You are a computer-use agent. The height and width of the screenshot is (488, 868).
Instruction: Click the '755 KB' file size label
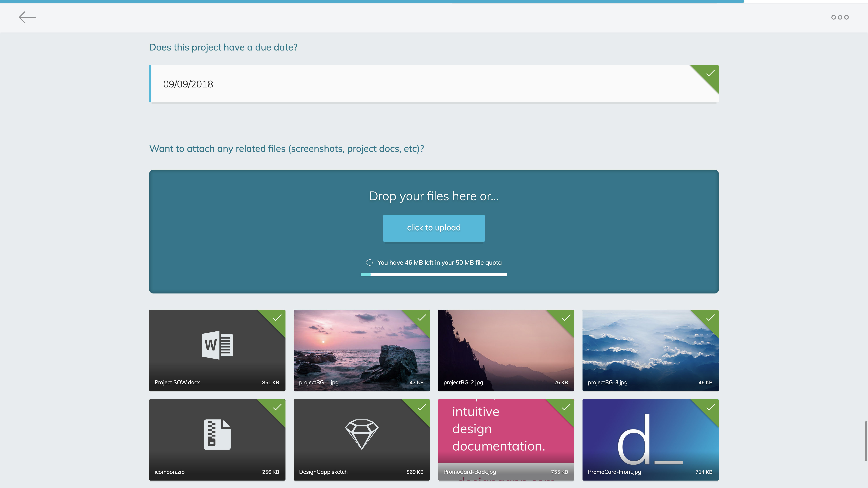point(559,472)
